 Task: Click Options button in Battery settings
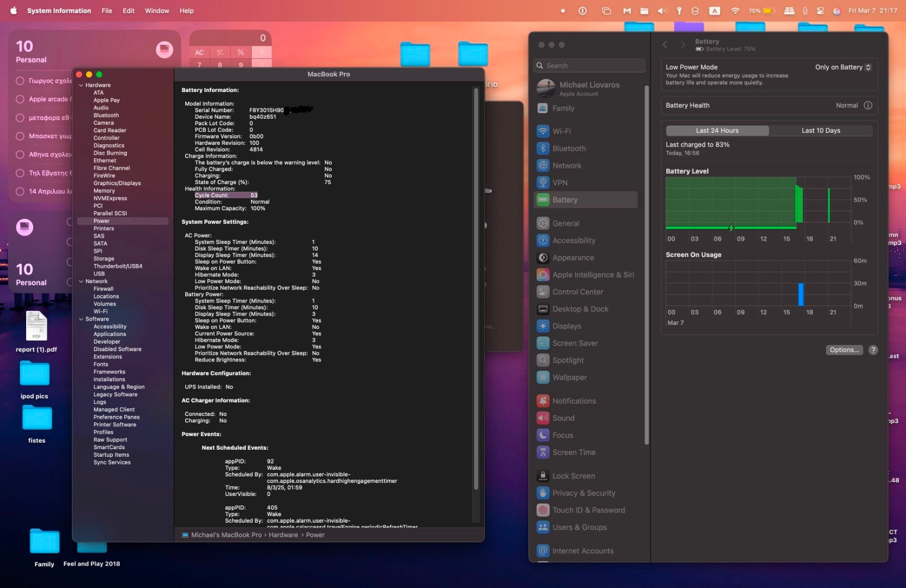pyautogui.click(x=844, y=350)
